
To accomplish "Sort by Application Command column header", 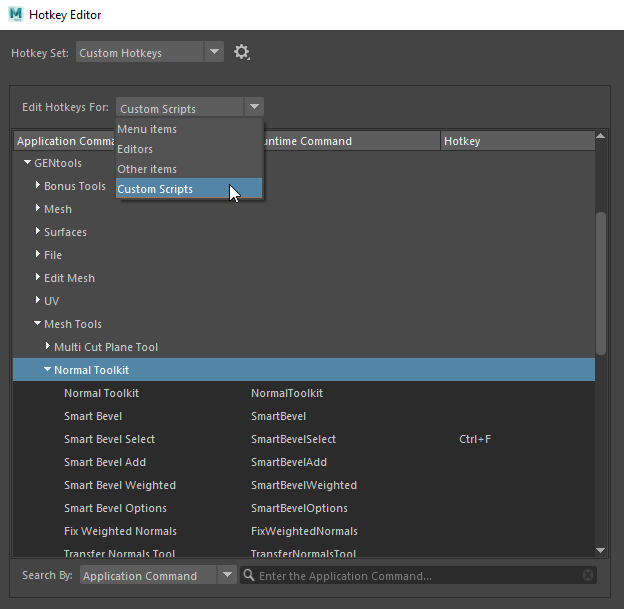I will 65,141.
